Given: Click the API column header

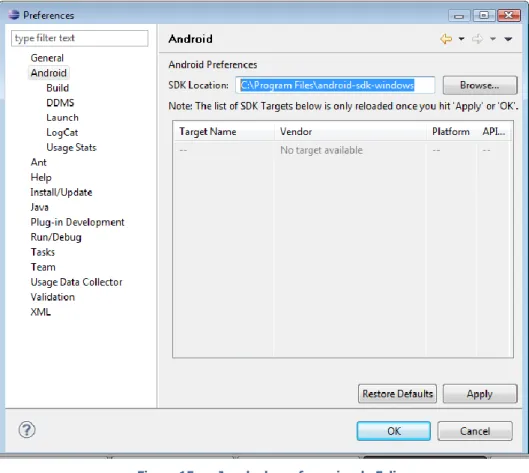Looking at the screenshot, I should tap(494, 132).
